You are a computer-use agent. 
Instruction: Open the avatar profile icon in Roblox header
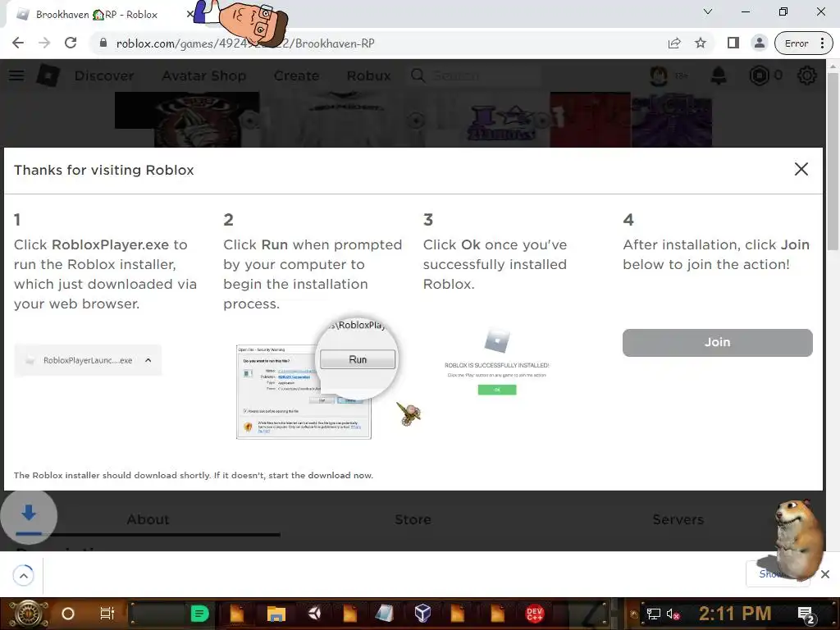pyautogui.click(x=659, y=75)
